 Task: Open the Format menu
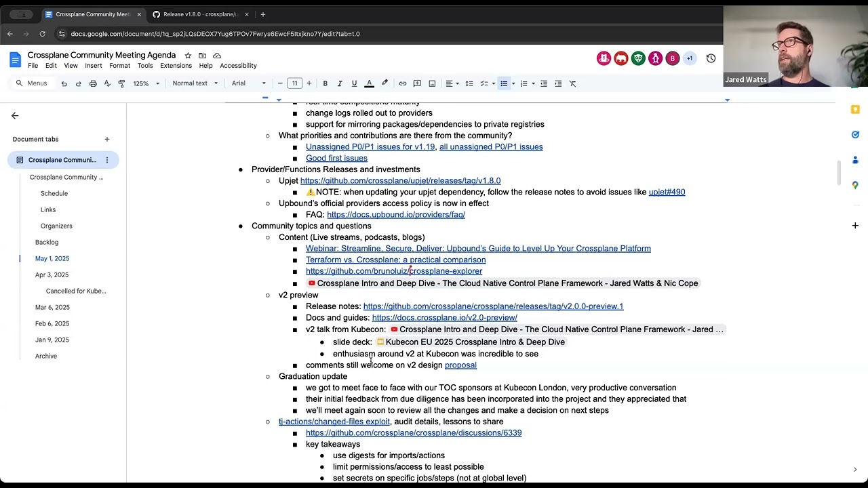[119, 66]
